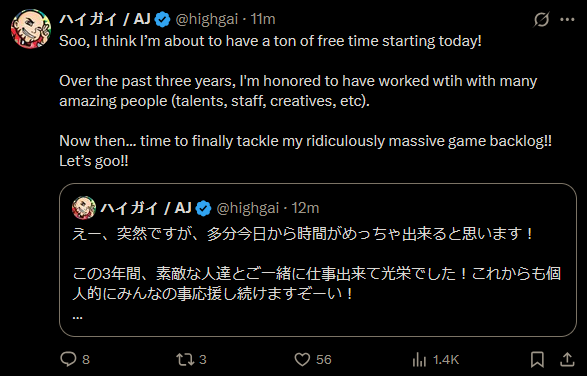Open the three-dot more options menu

point(567,19)
